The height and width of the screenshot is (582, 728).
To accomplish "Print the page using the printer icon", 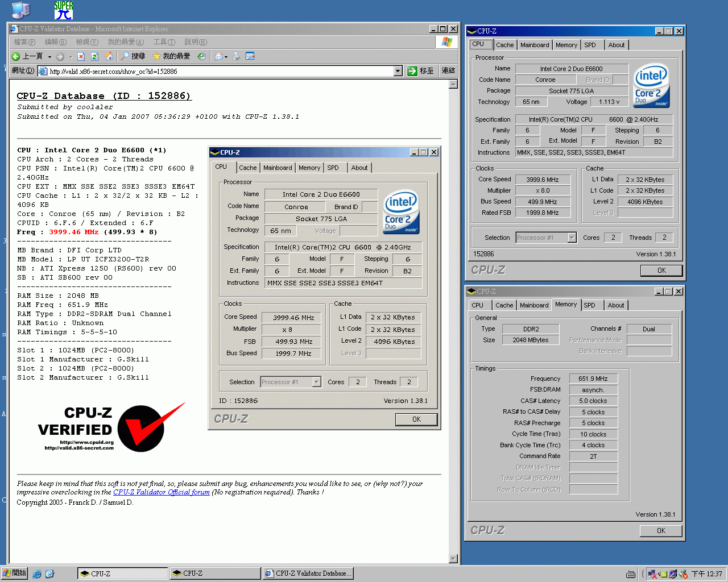I will pyautogui.click(x=236, y=56).
